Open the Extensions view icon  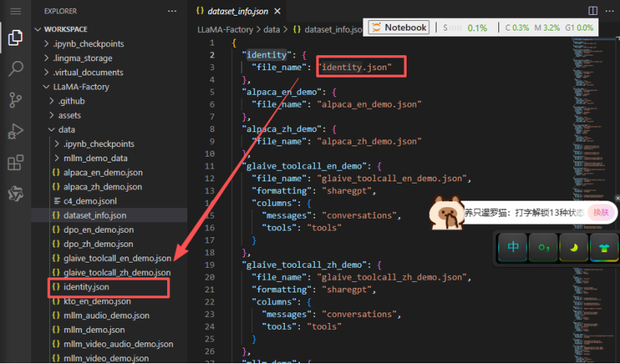point(16,162)
